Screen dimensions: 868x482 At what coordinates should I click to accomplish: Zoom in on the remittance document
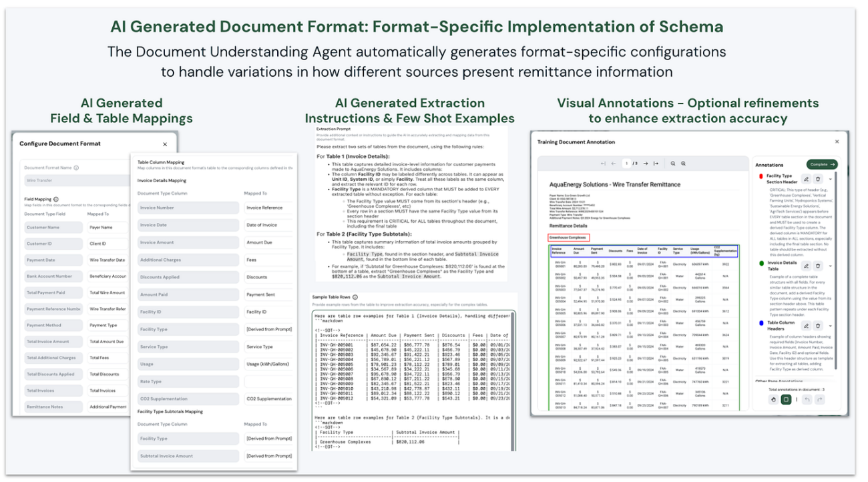pos(673,163)
